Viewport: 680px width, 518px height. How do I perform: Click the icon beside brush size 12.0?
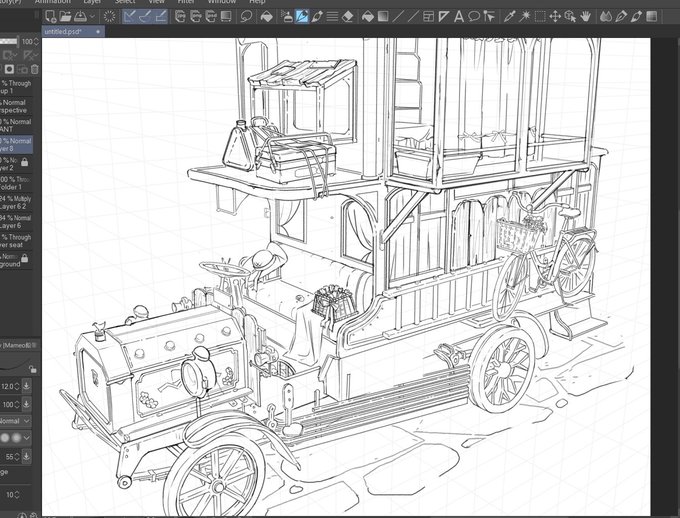[26, 386]
